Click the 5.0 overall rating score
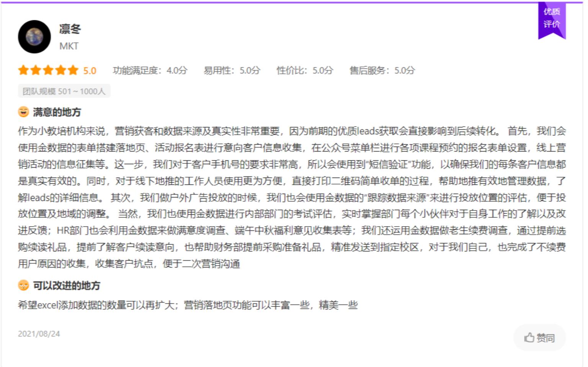Image resolution: width=588 pixels, height=367 pixels. [90, 70]
